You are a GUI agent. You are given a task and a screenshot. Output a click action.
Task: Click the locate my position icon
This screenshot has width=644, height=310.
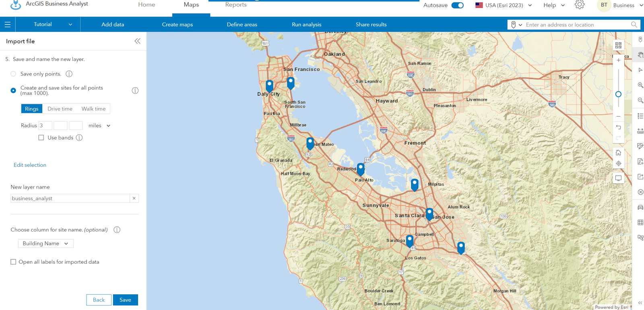click(x=618, y=164)
